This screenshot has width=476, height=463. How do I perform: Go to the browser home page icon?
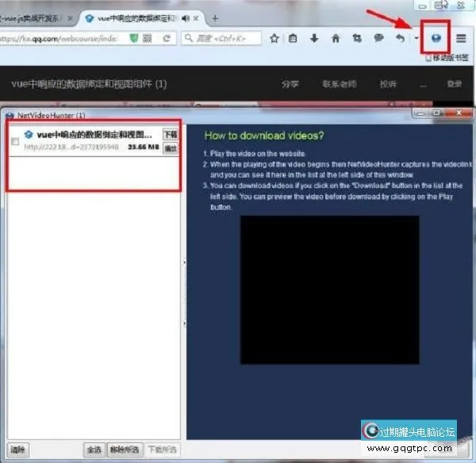(336, 38)
